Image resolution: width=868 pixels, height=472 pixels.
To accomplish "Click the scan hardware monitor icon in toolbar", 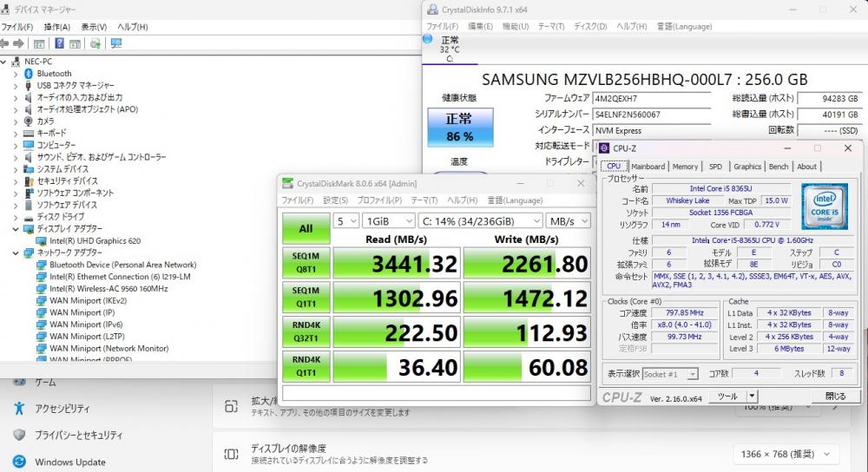I will click(x=116, y=43).
